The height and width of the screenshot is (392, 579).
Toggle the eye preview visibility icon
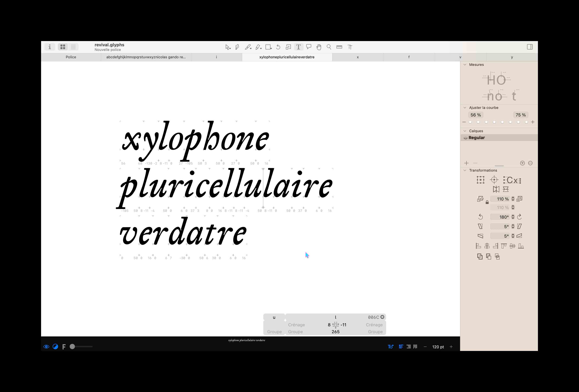46,347
